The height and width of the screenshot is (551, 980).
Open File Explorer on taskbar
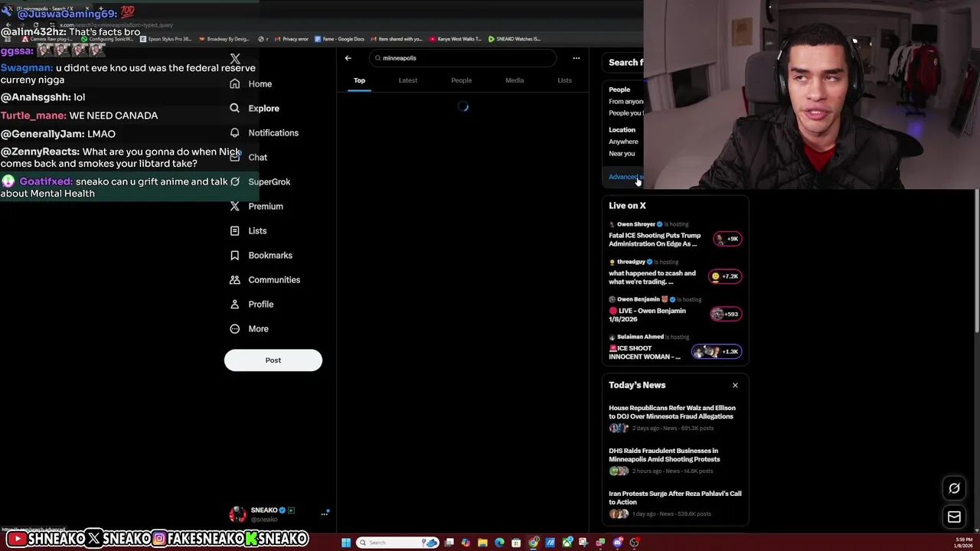482,543
